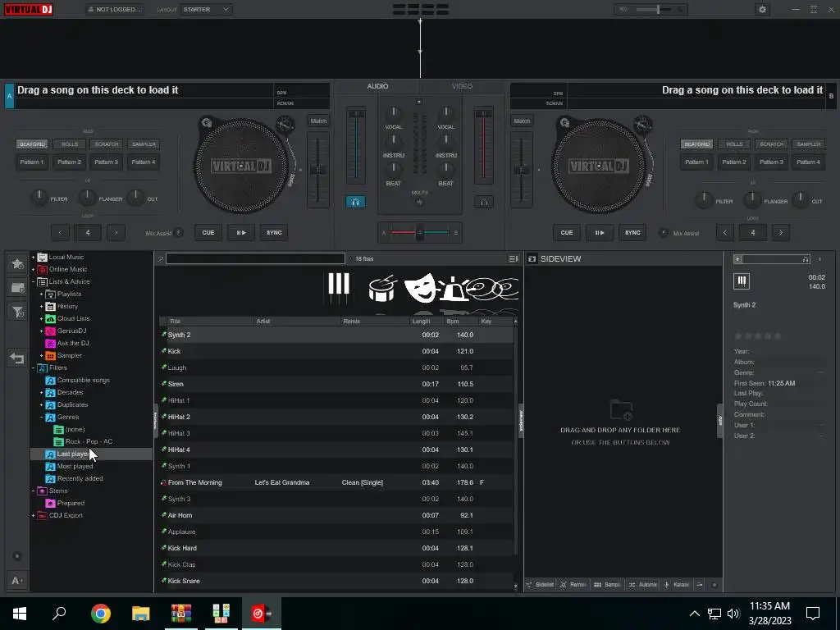This screenshot has width=840, height=630.
Task: Click the master volume speaker icon
Action: (x=623, y=9)
